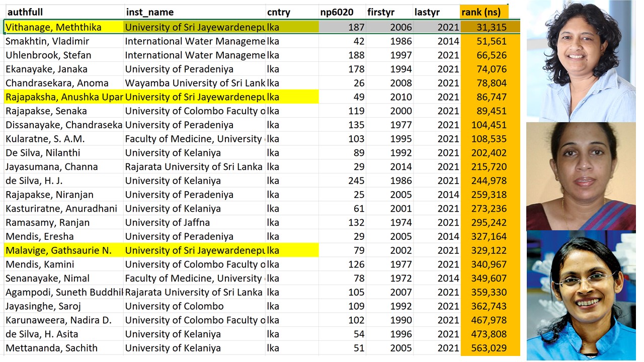This screenshot has width=644, height=362.
Task: Click 'Rajarata University of Sri Lanka' in Jayasumana row
Action: click(195, 166)
